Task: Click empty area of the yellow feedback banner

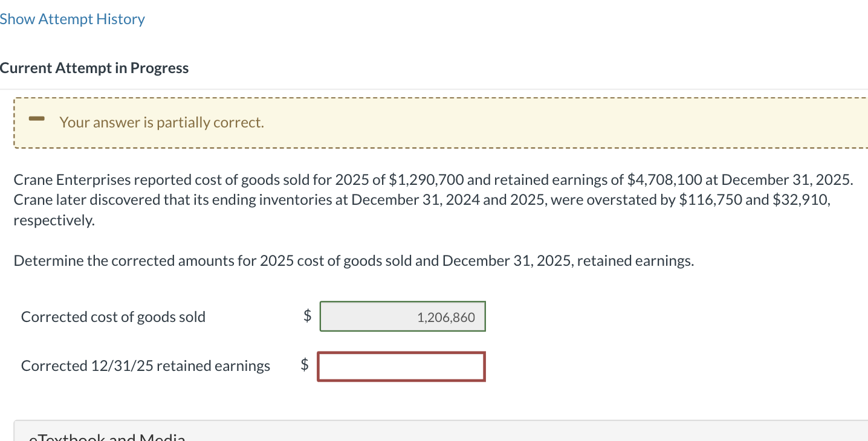Action: click(x=544, y=123)
